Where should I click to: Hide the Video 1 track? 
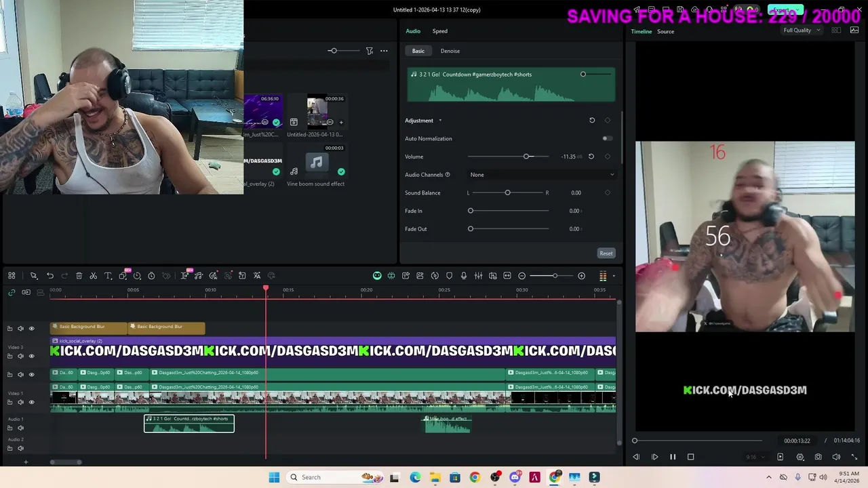point(31,402)
